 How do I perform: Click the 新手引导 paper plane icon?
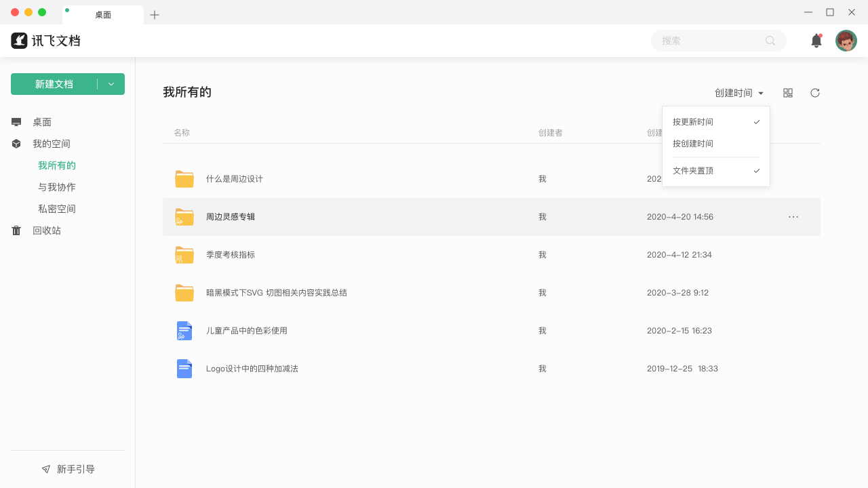pos(45,469)
